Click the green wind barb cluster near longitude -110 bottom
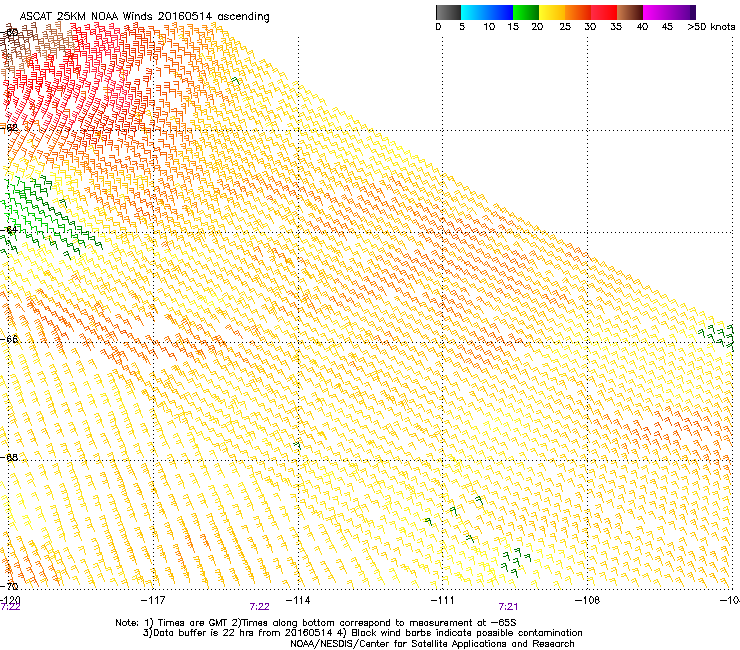 (x=515, y=562)
